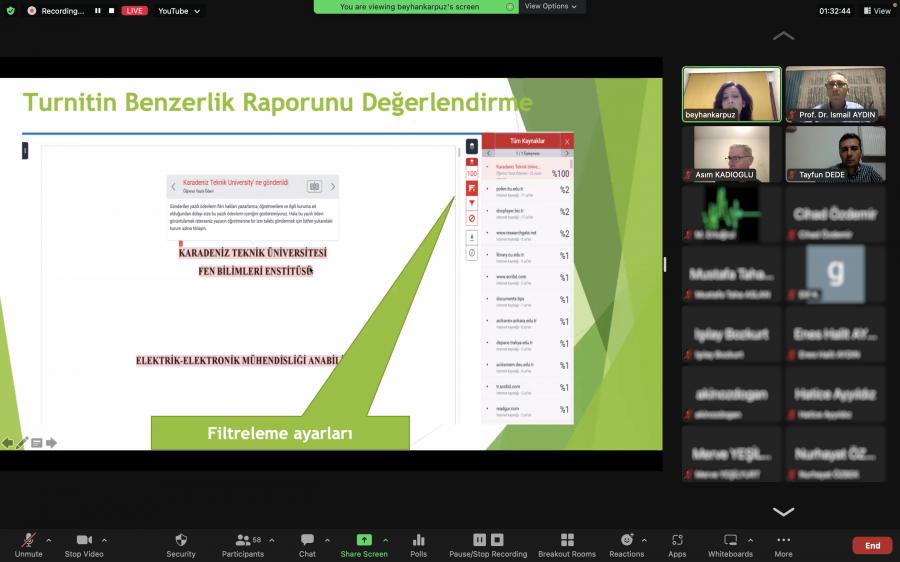The image size is (900, 562).
Task: Expand the arrow beside Participants
Action: tap(271, 540)
